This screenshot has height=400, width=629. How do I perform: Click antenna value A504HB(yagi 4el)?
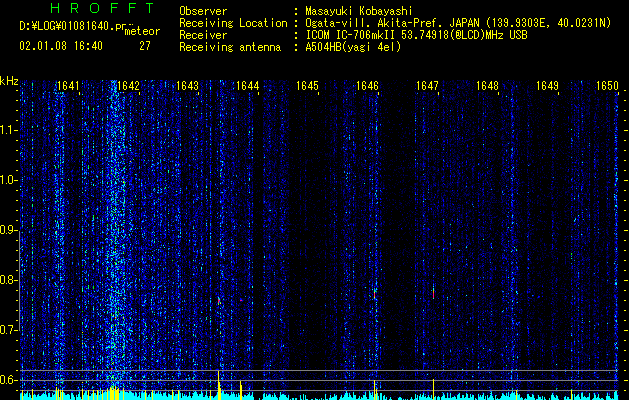[353, 47]
